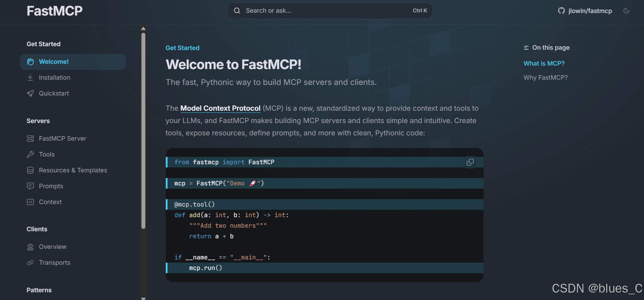The image size is (644, 300).
Task: Open the Context page
Action: click(x=50, y=202)
